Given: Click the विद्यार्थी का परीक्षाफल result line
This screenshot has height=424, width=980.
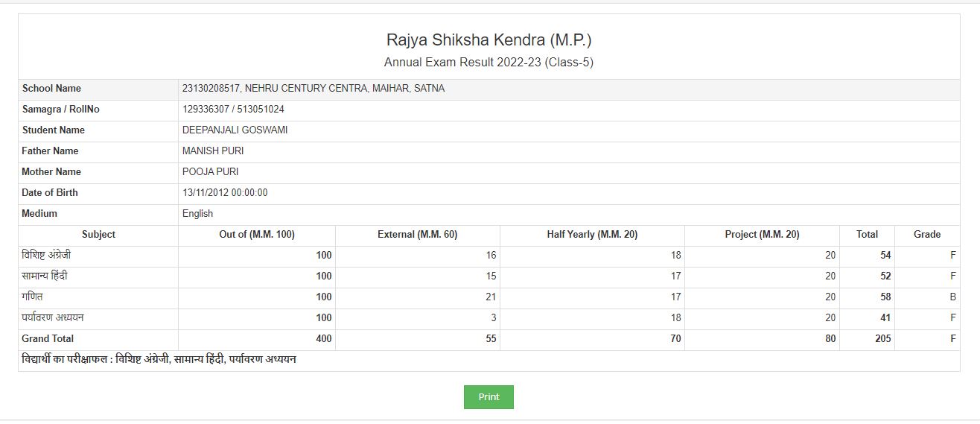Looking at the screenshot, I should coord(159,360).
